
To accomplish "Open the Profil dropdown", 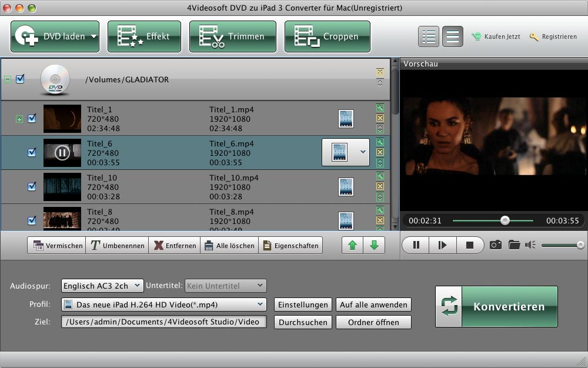I will coord(164,305).
